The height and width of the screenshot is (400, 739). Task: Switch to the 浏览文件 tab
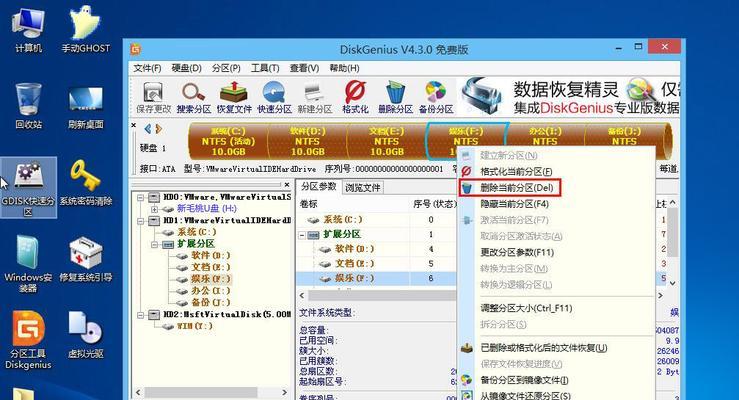pyautogui.click(x=363, y=188)
